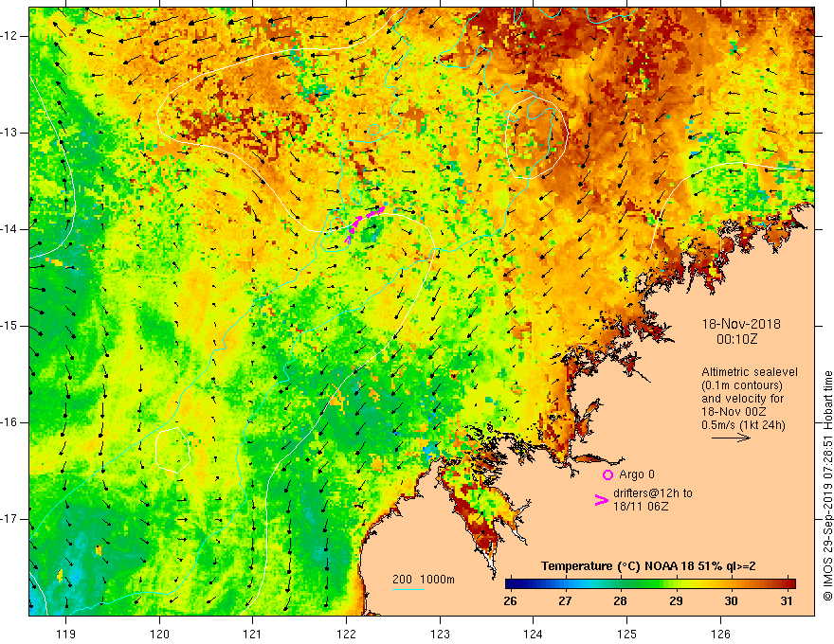Click the color bar value 26

pyautogui.click(x=510, y=601)
